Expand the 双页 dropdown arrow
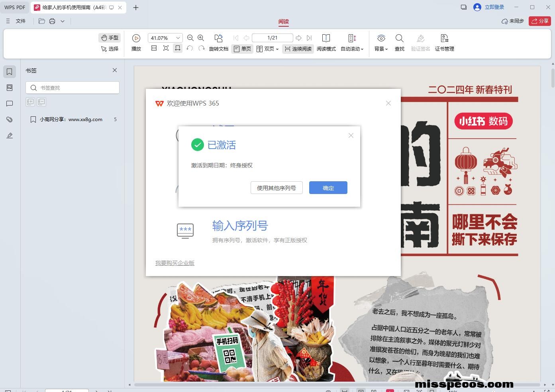The image size is (555, 392). [277, 49]
